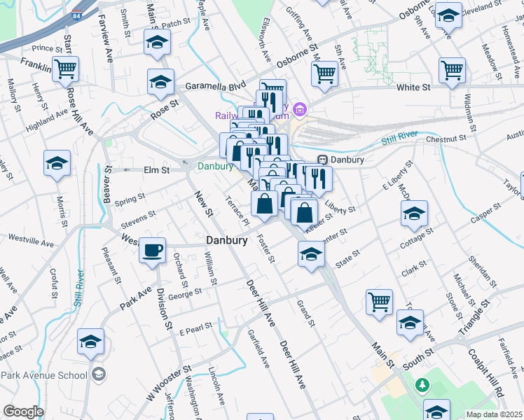The image size is (524, 420).
Task: Click the Casper St label
Action: tap(485, 213)
